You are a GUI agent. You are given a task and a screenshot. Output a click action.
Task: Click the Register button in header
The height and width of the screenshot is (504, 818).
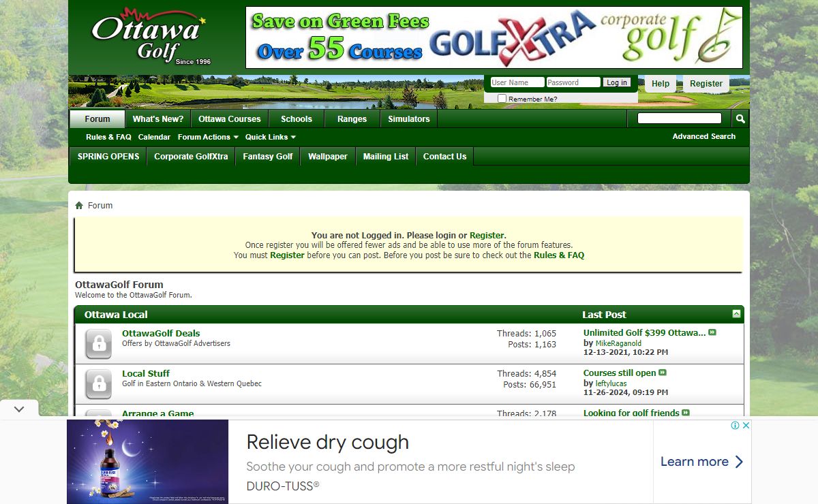[x=706, y=84]
